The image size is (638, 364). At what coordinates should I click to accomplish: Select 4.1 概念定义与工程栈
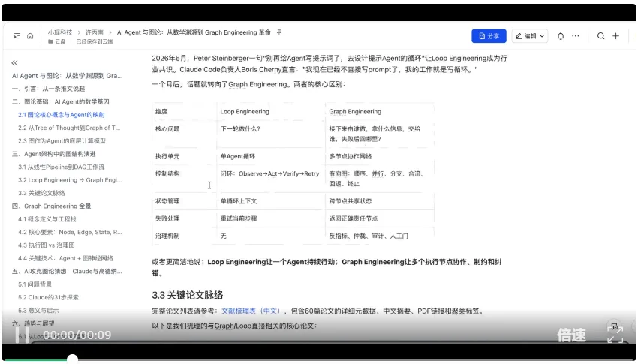pos(47,219)
